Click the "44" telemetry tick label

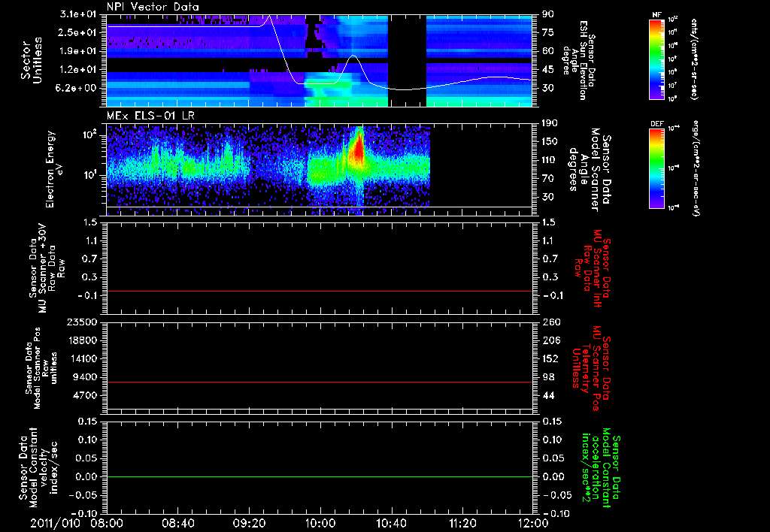pyautogui.click(x=548, y=395)
